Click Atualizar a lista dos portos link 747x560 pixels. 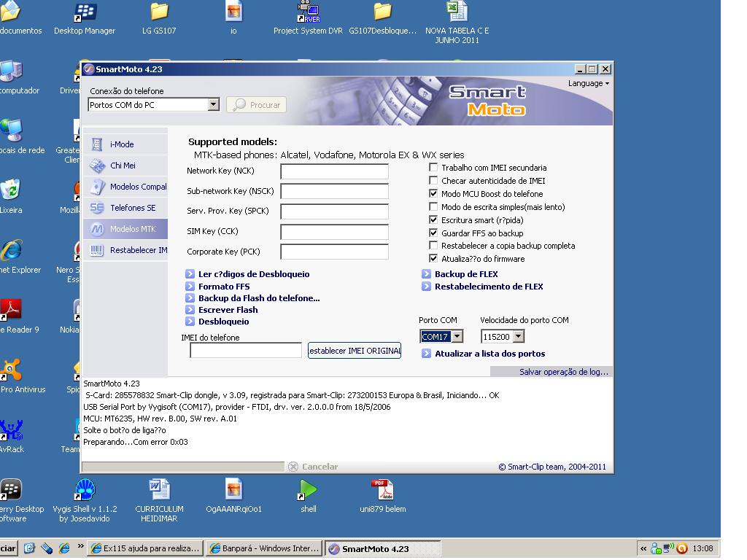489,354
